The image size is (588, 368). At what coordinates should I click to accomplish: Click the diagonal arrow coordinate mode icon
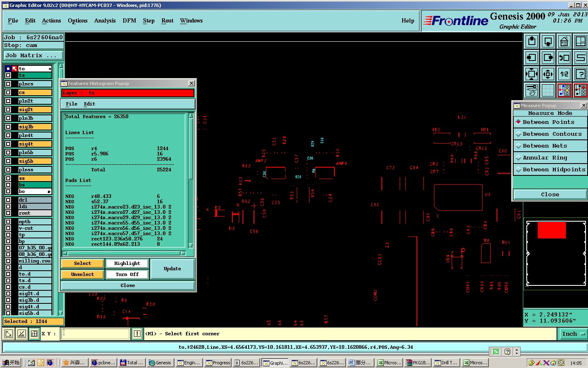(x=8, y=334)
